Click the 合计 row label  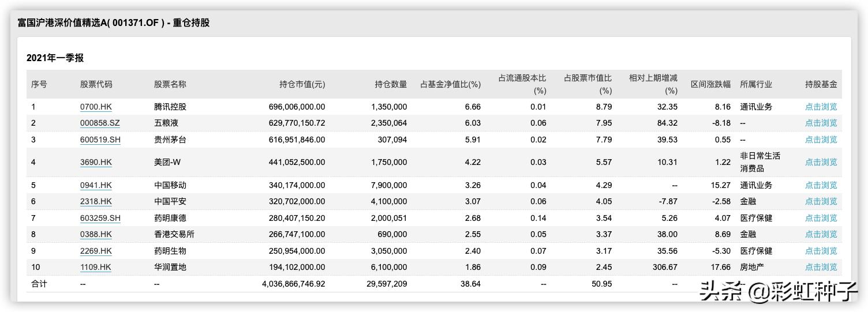pos(39,284)
